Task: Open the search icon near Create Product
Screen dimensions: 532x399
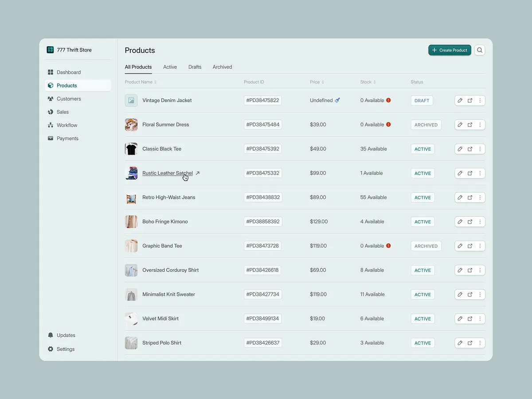Action: tap(479, 50)
